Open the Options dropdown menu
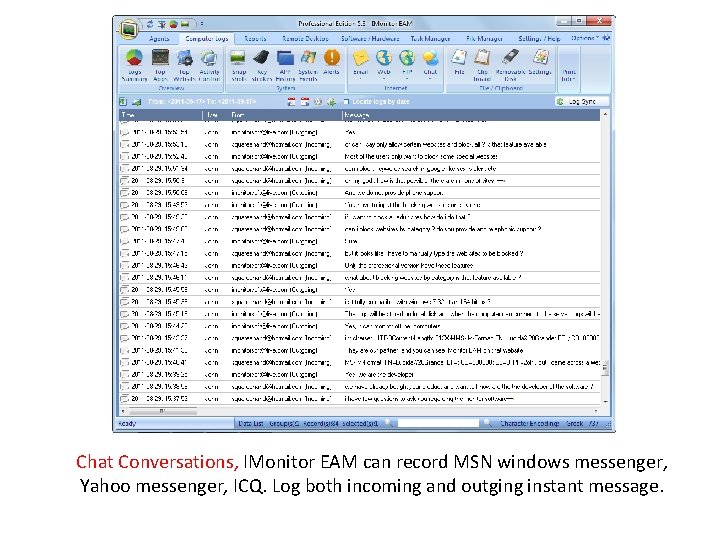The width and height of the screenshot is (720, 540). pos(585,38)
